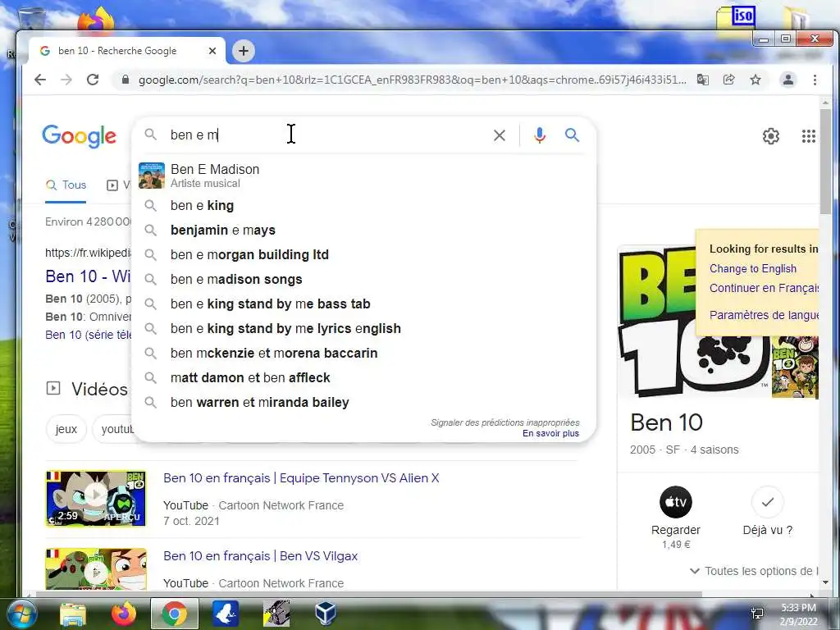840x630 pixels.
Task: Click the blue search magnifier button
Action: (572, 135)
